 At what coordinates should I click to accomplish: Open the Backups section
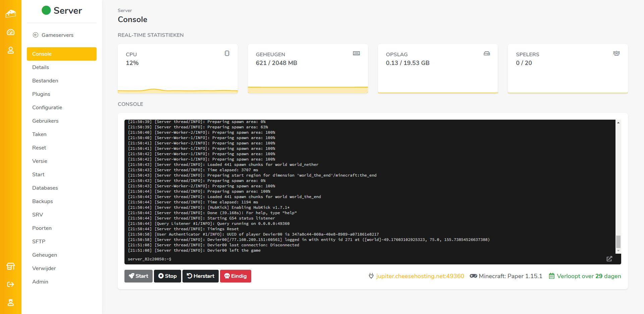pos(43,201)
